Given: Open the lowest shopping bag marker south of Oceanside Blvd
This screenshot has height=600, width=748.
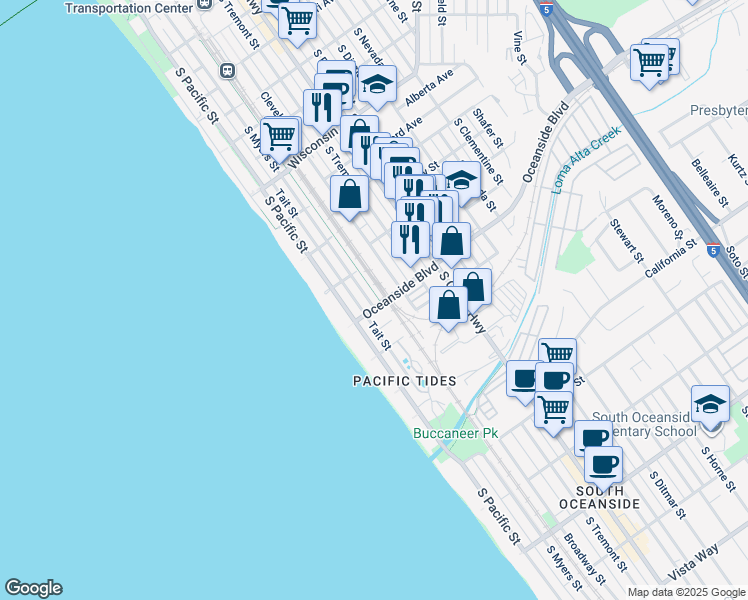Looking at the screenshot, I should click(x=449, y=303).
